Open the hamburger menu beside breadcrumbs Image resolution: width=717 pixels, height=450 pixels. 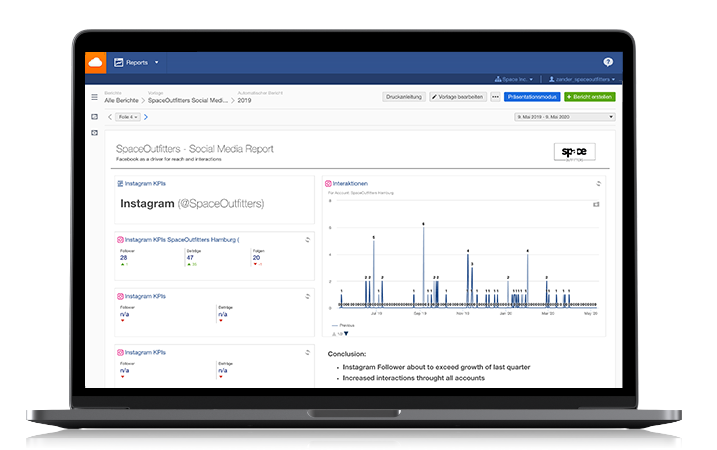[95, 98]
